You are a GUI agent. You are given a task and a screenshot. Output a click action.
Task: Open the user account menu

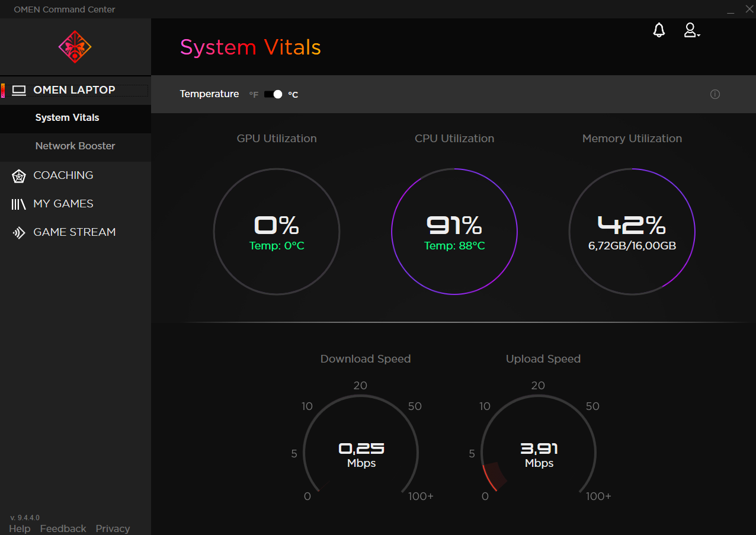pyautogui.click(x=691, y=30)
